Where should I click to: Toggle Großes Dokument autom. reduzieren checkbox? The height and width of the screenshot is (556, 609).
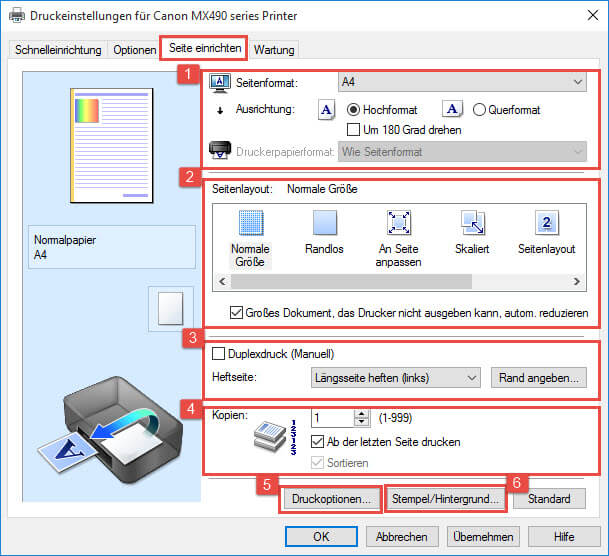point(236,313)
